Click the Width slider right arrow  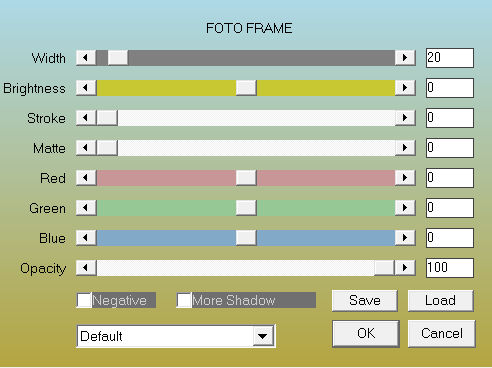click(x=405, y=58)
